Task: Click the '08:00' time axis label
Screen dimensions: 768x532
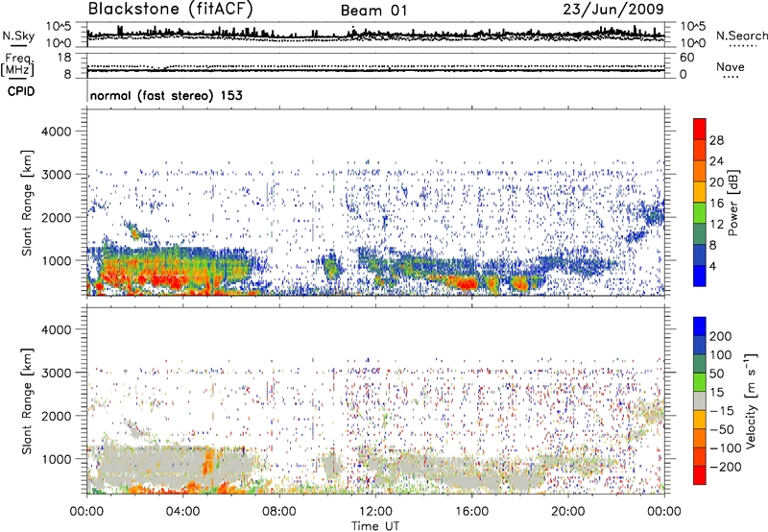Action: click(279, 512)
